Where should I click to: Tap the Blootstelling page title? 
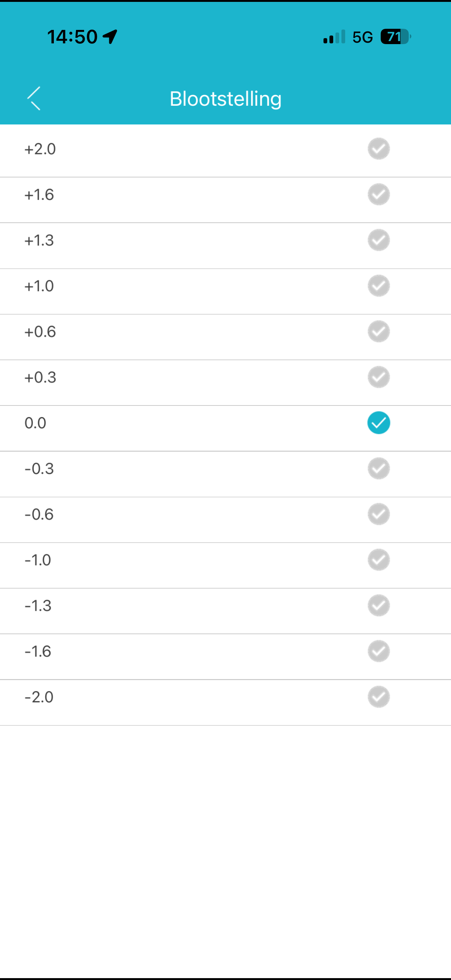tap(225, 99)
